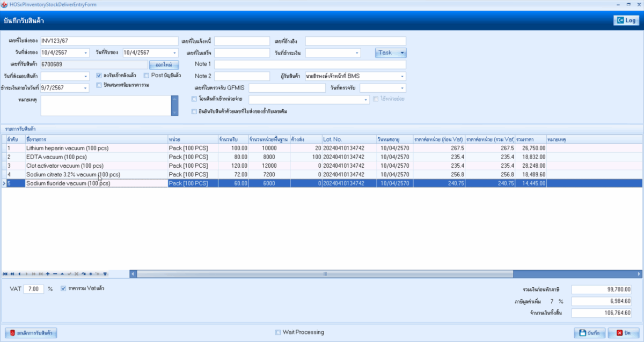The width and height of the screenshot is (644, 342).
Task: Open วันที่ชำระเงิน date dropdown
Action: coord(357,53)
